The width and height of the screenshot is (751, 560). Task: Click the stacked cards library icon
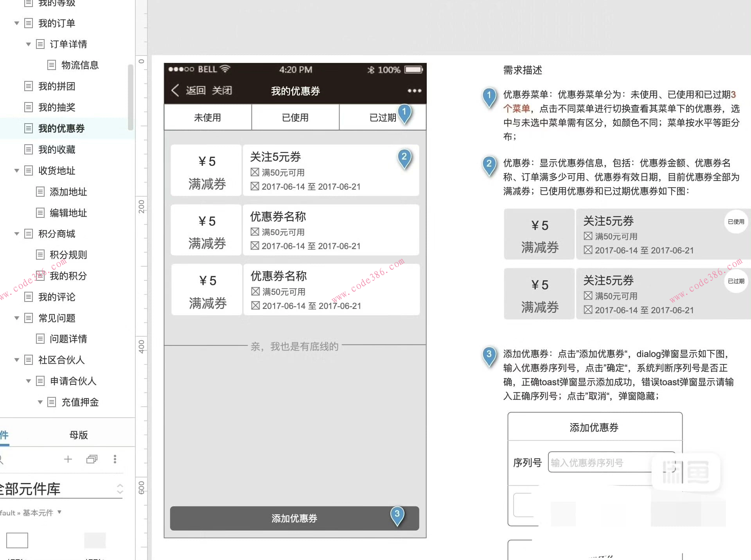pos(92,459)
